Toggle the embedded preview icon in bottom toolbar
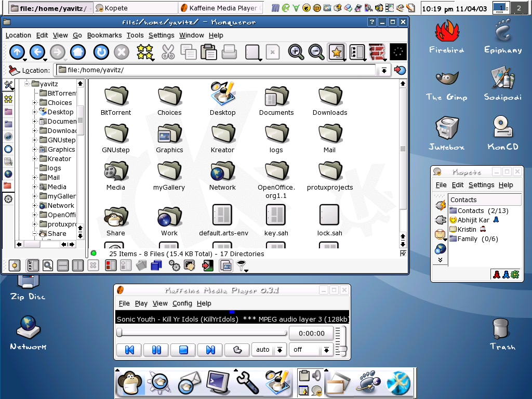The width and height of the screenshot is (532, 399). click(x=226, y=265)
